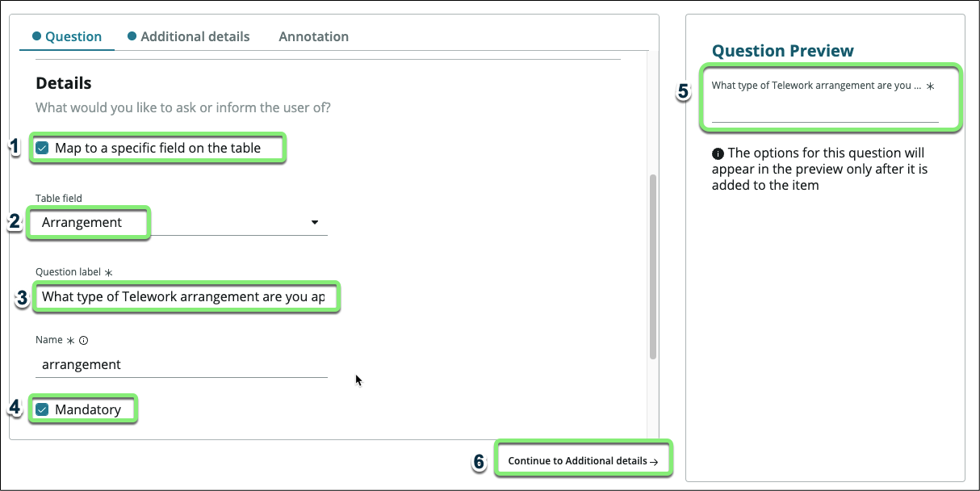The height and width of the screenshot is (491, 980).
Task: Expand the Table field dropdown arrow
Action: pyautogui.click(x=315, y=223)
